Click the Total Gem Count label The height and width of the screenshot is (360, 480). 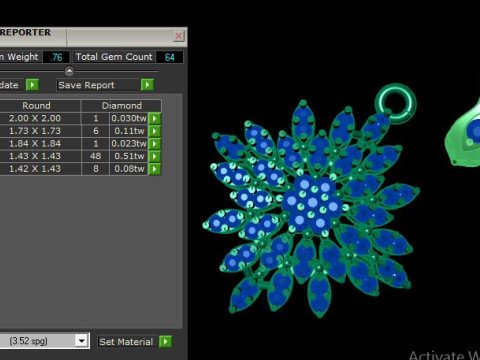coord(114,57)
